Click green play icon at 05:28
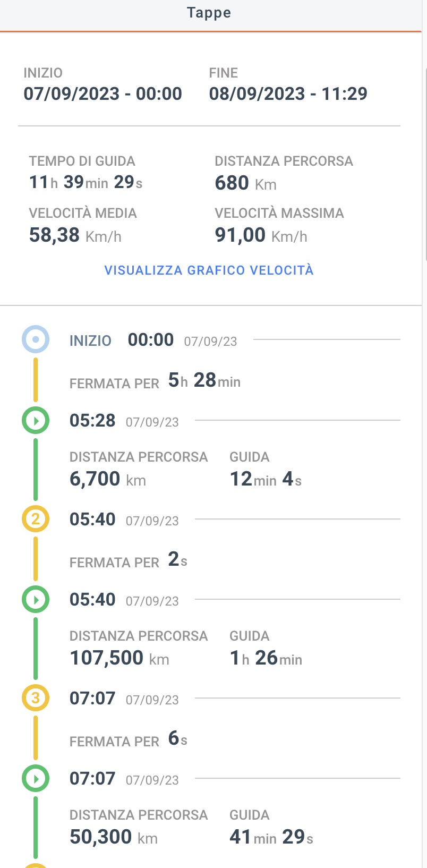The image size is (427, 868). [x=36, y=421]
